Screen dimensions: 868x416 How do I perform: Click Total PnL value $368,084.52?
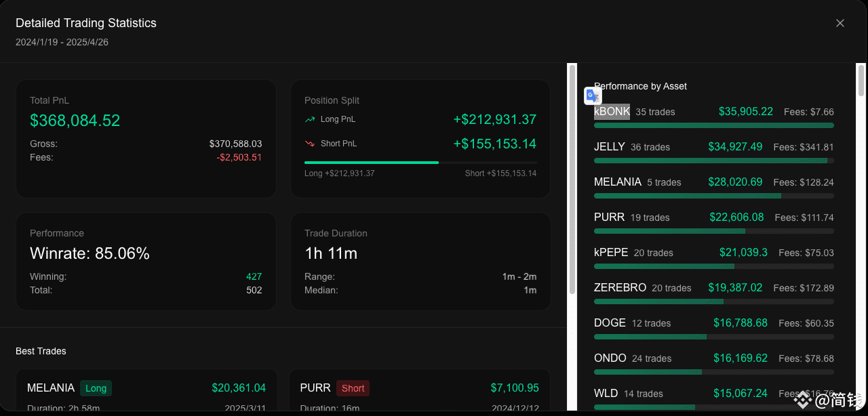coord(75,121)
